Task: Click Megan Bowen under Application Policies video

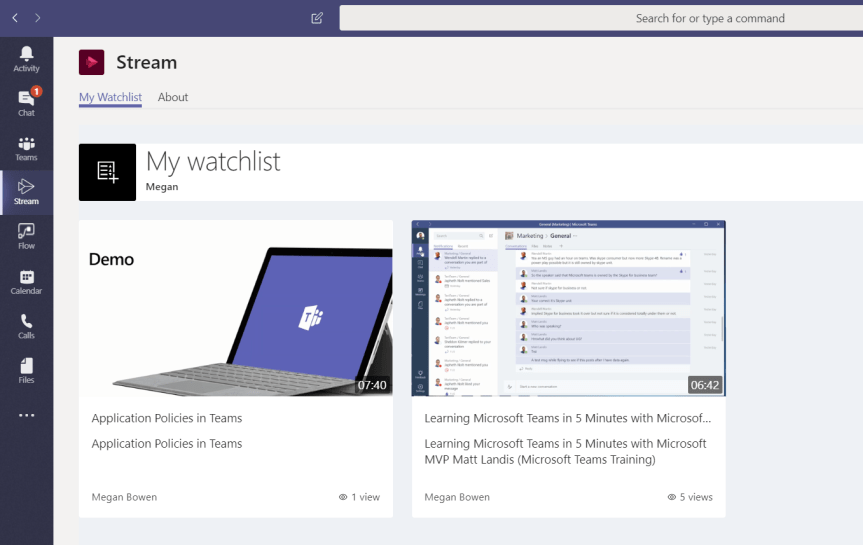Action: pos(124,497)
